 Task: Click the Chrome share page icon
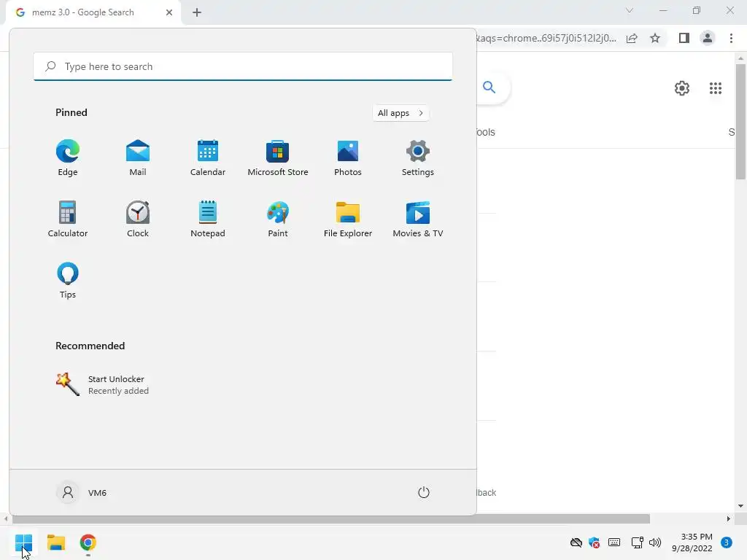(632, 39)
